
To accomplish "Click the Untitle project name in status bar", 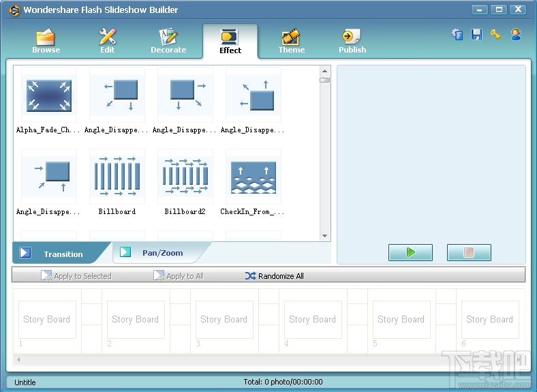I will pyautogui.click(x=25, y=382).
